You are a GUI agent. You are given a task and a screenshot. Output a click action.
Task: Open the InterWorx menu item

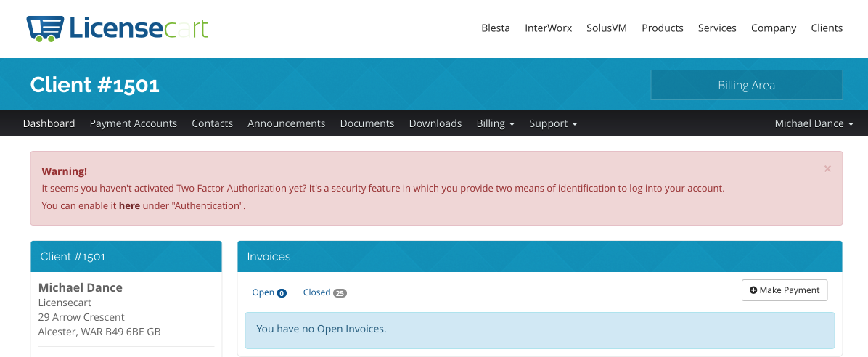[x=548, y=28]
